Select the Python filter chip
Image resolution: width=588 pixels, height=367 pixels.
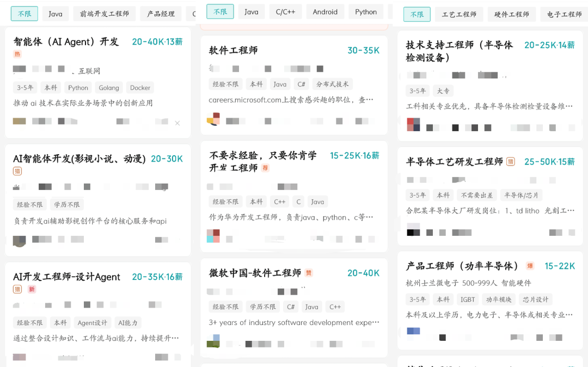pyautogui.click(x=366, y=11)
